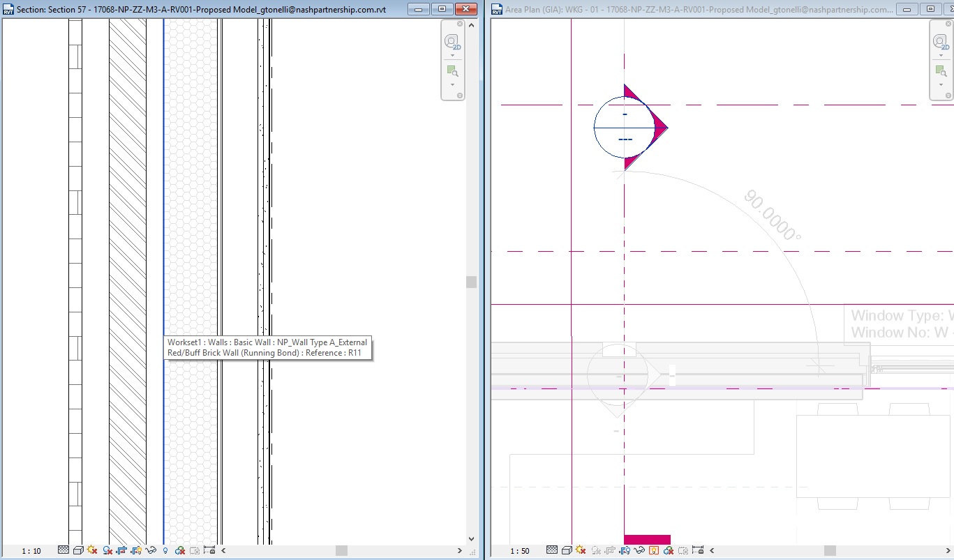This screenshot has width=954, height=560.
Task: Click zoom region tool in Area Plan navigation bar
Action: [x=941, y=71]
